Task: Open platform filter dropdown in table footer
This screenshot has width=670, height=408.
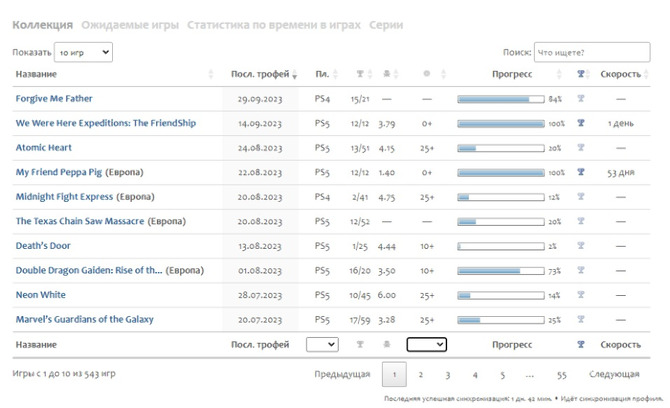Action: click(321, 344)
